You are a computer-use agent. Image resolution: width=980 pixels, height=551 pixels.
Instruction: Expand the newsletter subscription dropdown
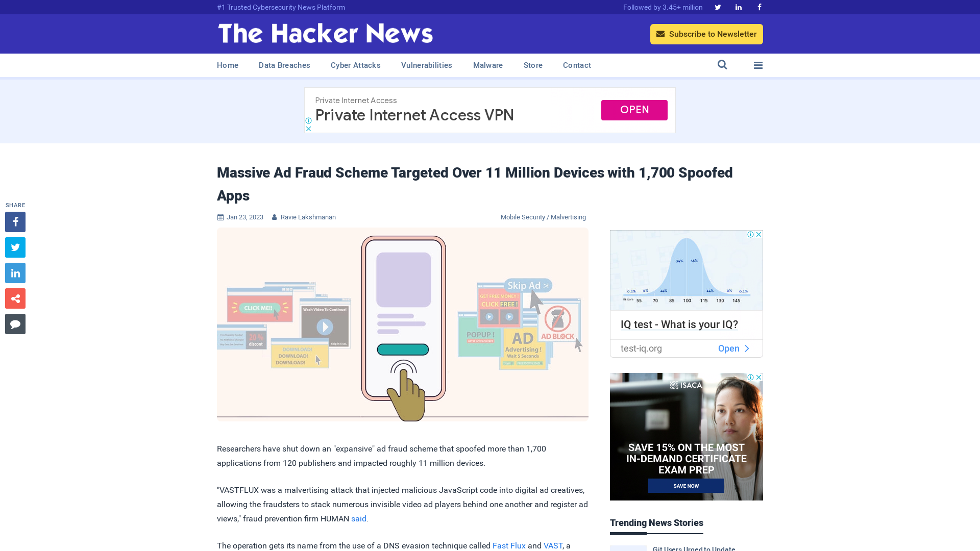pyautogui.click(x=707, y=34)
